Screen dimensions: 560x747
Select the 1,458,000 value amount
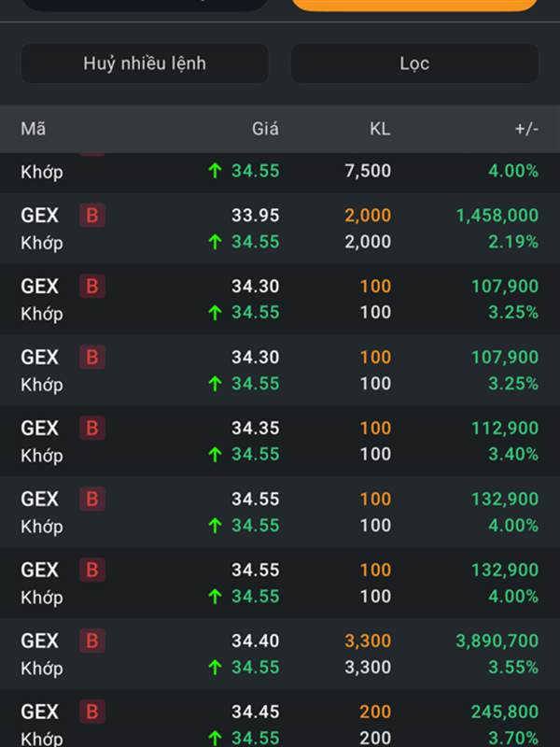point(497,216)
